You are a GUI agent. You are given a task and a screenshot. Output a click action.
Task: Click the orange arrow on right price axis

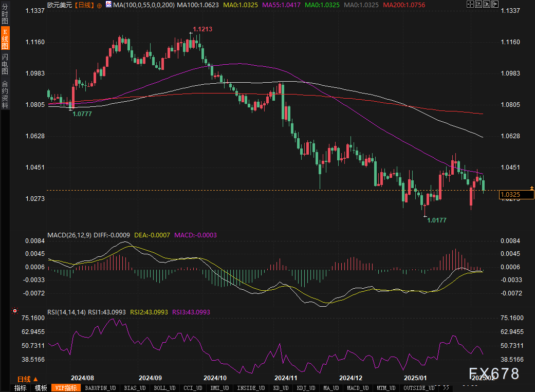pos(531,189)
